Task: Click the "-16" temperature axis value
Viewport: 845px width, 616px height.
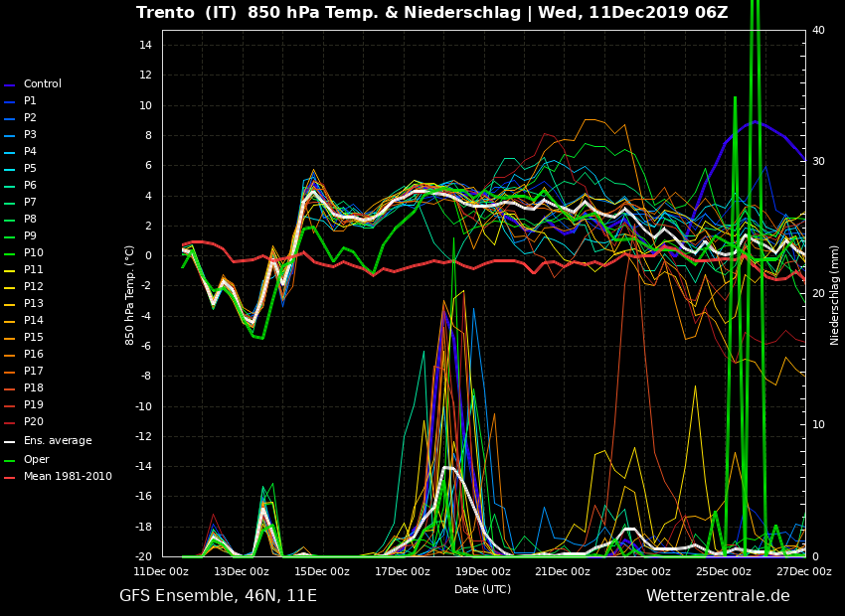Action: tap(144, 497)
